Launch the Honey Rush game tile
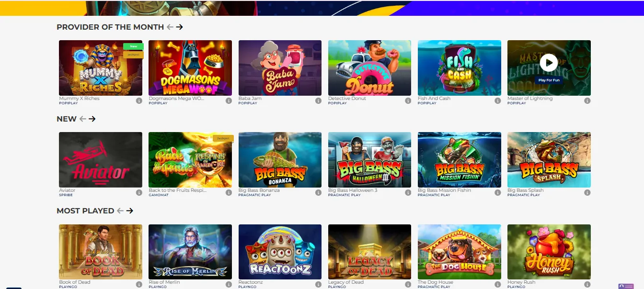Screen dimensions: 644x289 (549, 252)
